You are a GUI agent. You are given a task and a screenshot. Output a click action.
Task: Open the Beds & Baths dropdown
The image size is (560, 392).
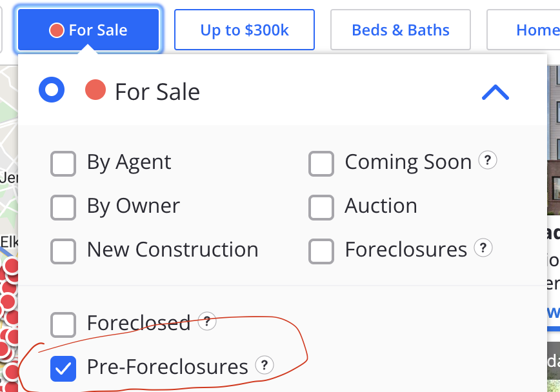click(401, 30)
